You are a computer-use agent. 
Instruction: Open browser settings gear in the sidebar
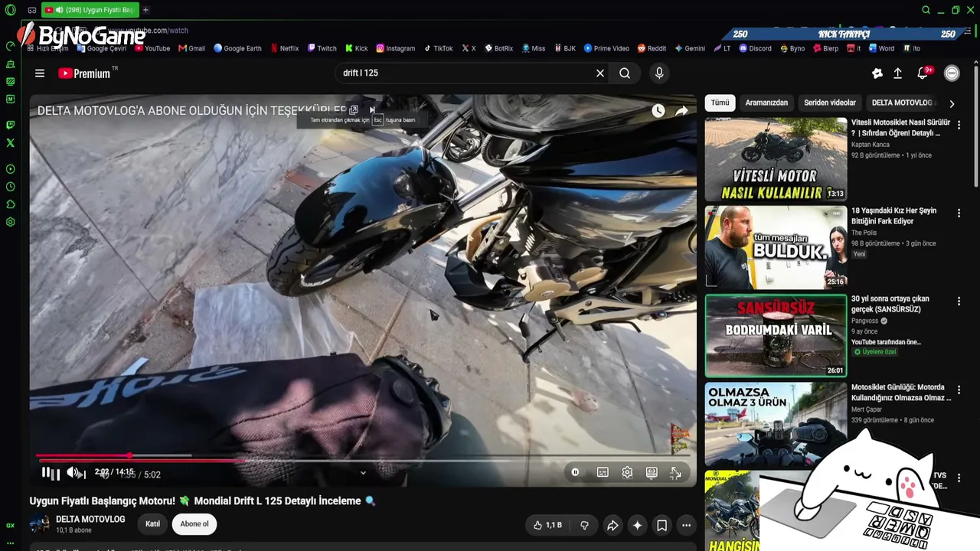10,222
